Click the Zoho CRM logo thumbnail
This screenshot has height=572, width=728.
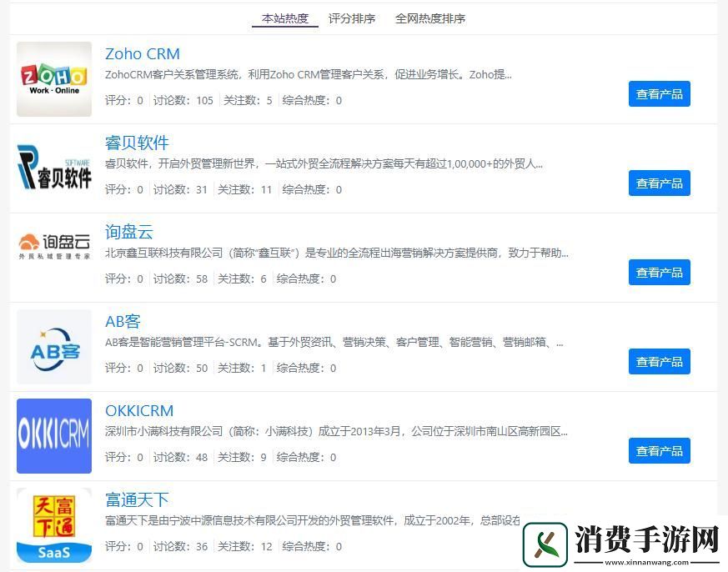pyautogui.click(x=54, y=79)
